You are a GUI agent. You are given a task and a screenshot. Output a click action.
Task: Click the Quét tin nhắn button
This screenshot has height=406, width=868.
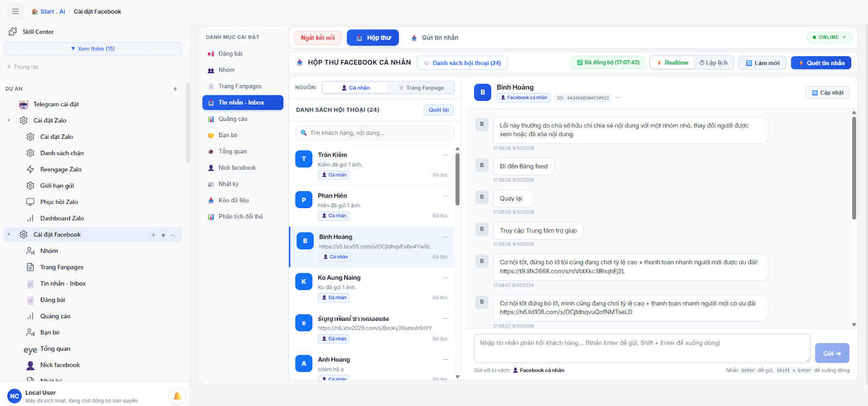pos(821,63)
